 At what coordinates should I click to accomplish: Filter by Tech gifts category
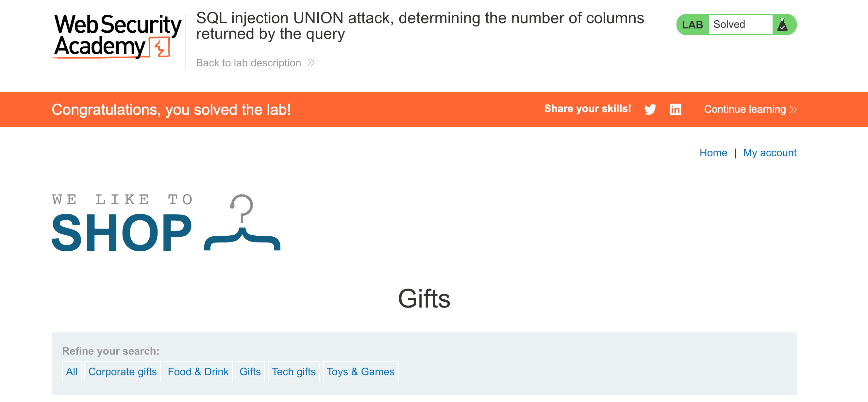tap(293, 371)
